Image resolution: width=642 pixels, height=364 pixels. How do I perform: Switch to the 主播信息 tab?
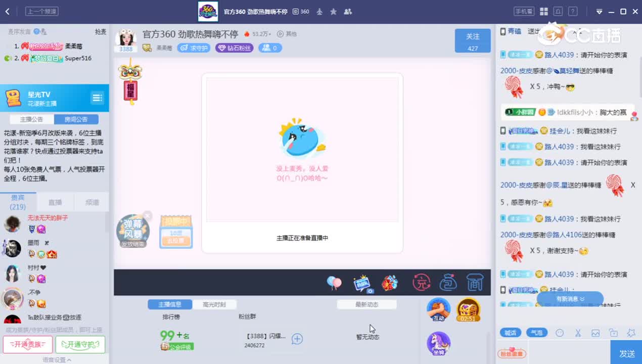tap(170, 304)
